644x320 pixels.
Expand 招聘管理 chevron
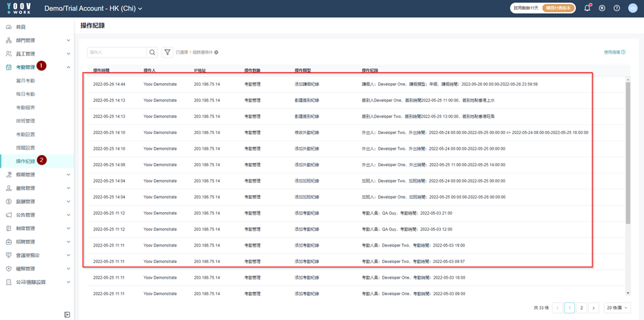click(69, 241)
